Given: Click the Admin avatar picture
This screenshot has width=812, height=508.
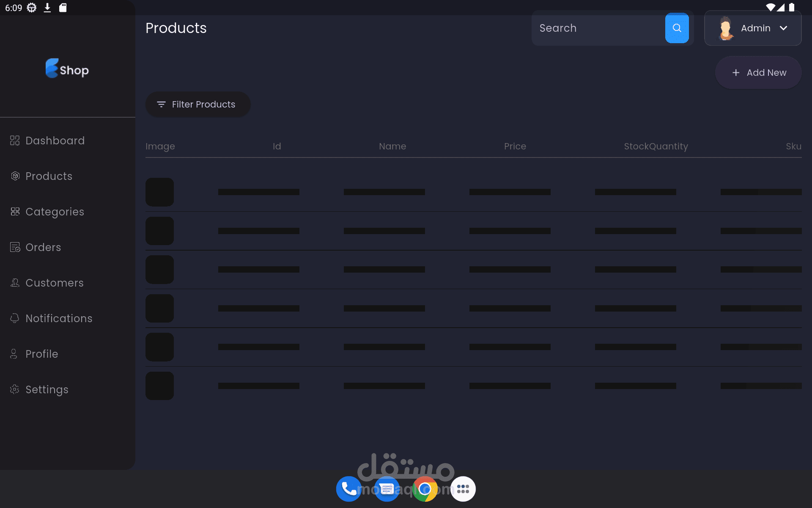Looking at the screenshot, I should [x=726, y=28].
